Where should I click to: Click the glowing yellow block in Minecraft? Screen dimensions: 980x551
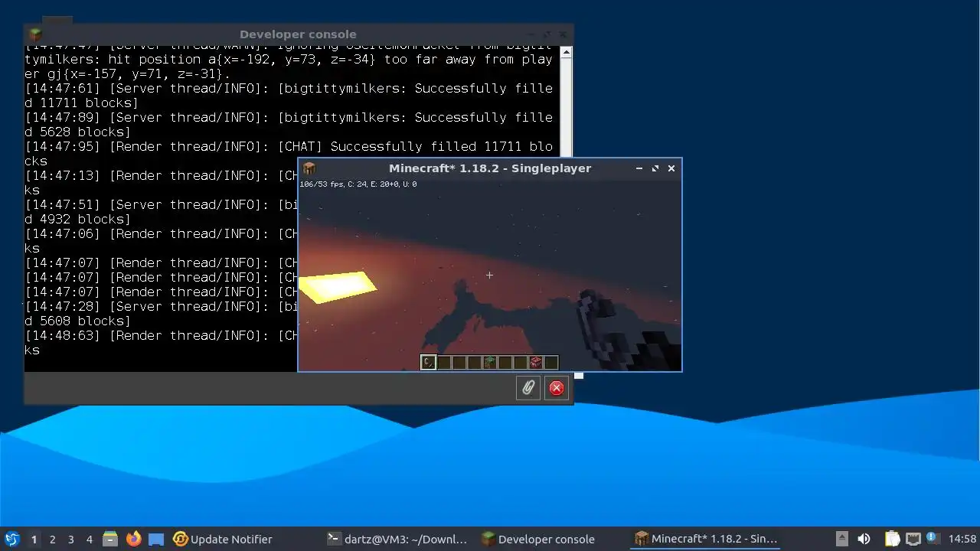coord(337,287)
